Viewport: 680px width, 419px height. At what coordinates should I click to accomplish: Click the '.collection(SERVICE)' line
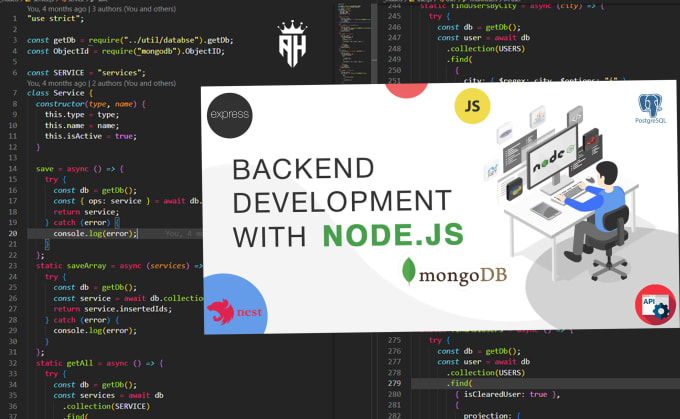(x=106, y=406)
